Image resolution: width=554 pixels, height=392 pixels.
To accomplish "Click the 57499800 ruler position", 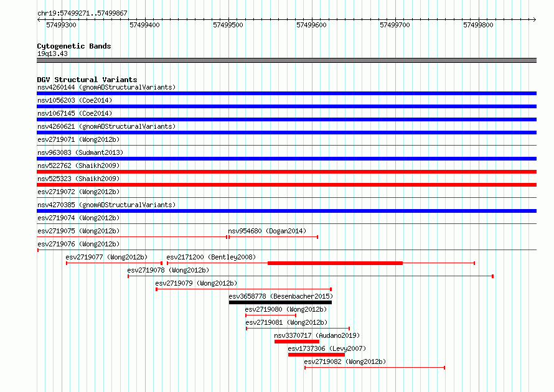I will pyautogui.click(x=478, y=25).
